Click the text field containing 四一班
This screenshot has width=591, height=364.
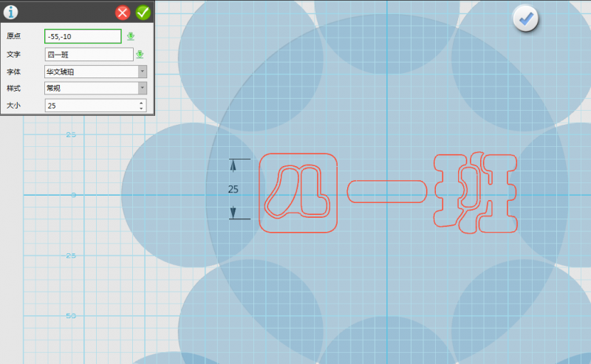89,54
